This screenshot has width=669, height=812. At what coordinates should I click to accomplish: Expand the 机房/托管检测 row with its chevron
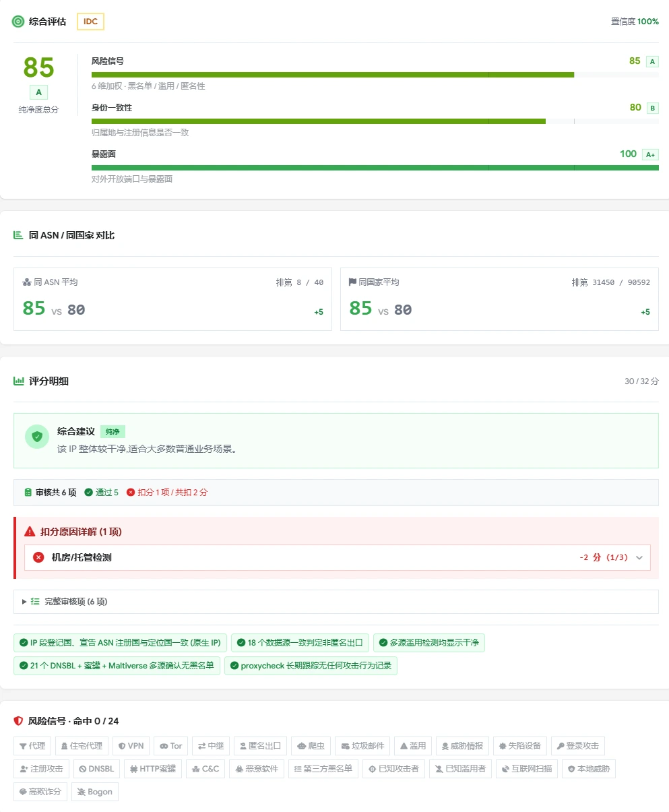(x=639, y=558)
